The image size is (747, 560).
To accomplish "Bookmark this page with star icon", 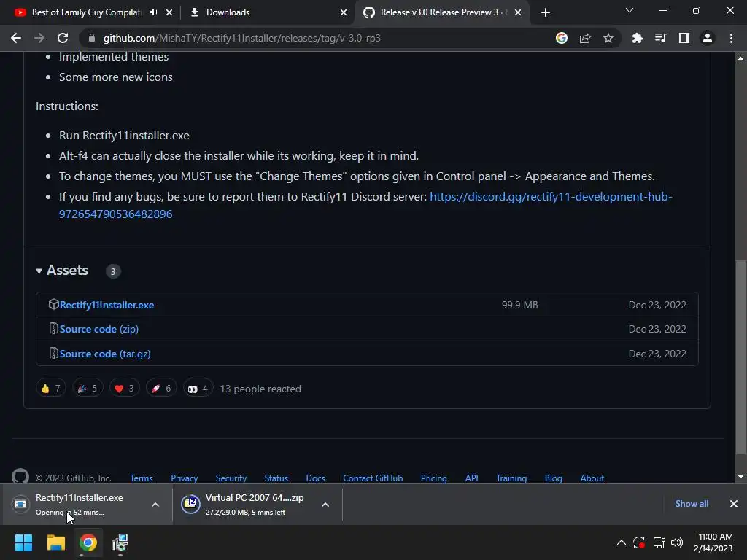I will [608, 38].
